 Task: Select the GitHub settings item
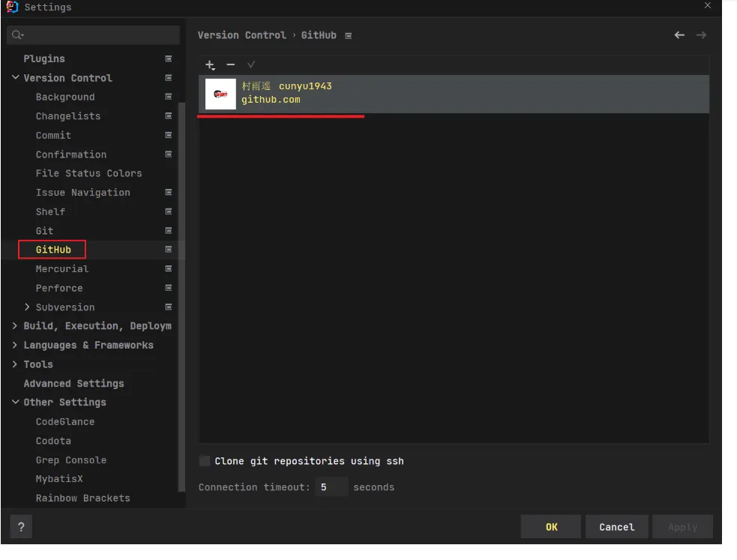pos(53,250)
